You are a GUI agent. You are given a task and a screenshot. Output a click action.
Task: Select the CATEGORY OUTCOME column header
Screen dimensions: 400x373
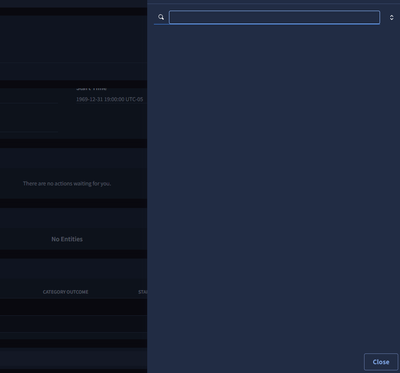[x=65, y=292]
